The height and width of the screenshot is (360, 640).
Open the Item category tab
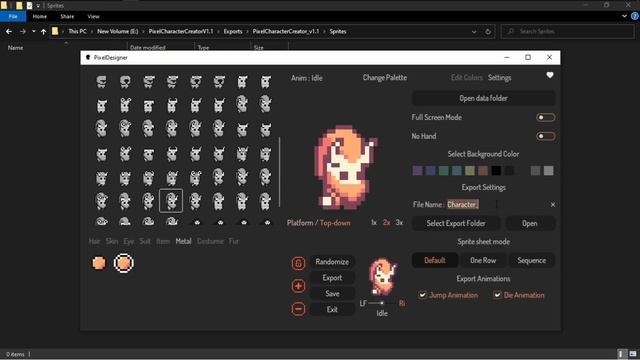pos(163,241)
